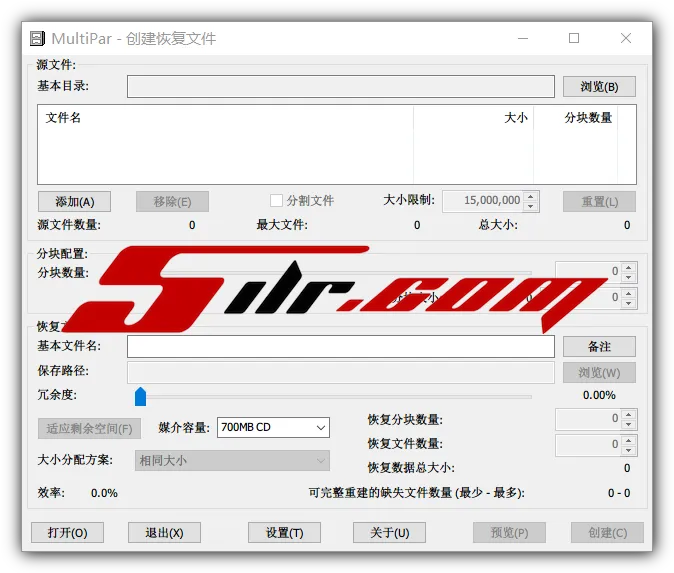The height and width of the screenshot is (573, 674).
Task: Maximize the MultiPar window
Action: pos(574,39)
